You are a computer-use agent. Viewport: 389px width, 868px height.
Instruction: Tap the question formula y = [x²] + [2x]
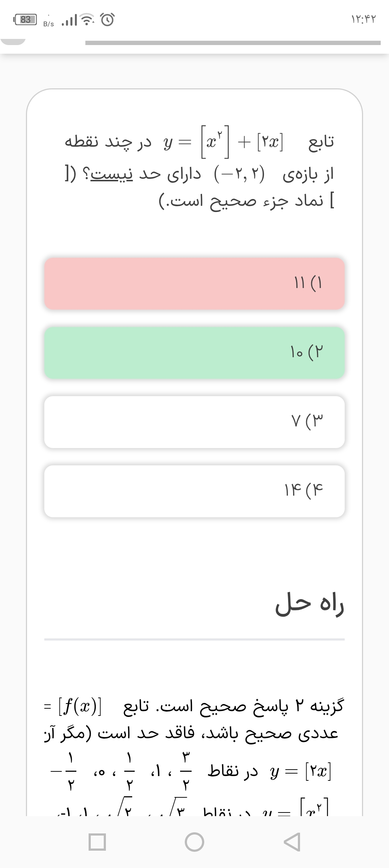click(x=223, y=142)
